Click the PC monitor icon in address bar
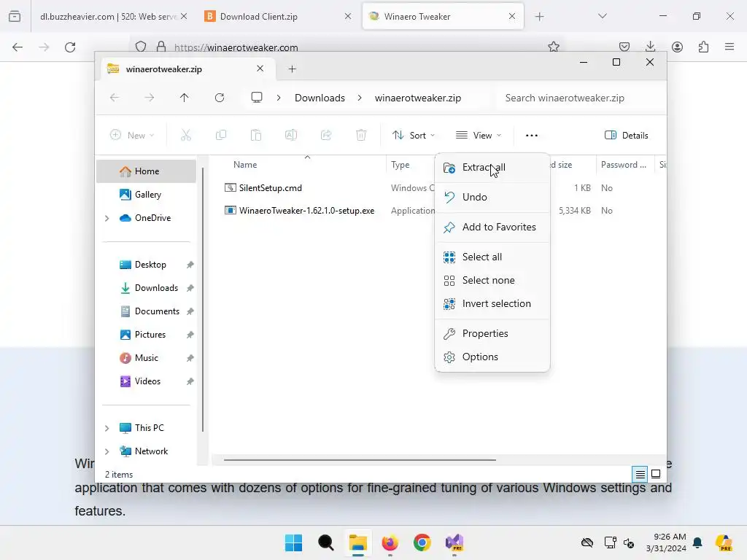Viewport: 747px width, 560px height. coord(257,98)
